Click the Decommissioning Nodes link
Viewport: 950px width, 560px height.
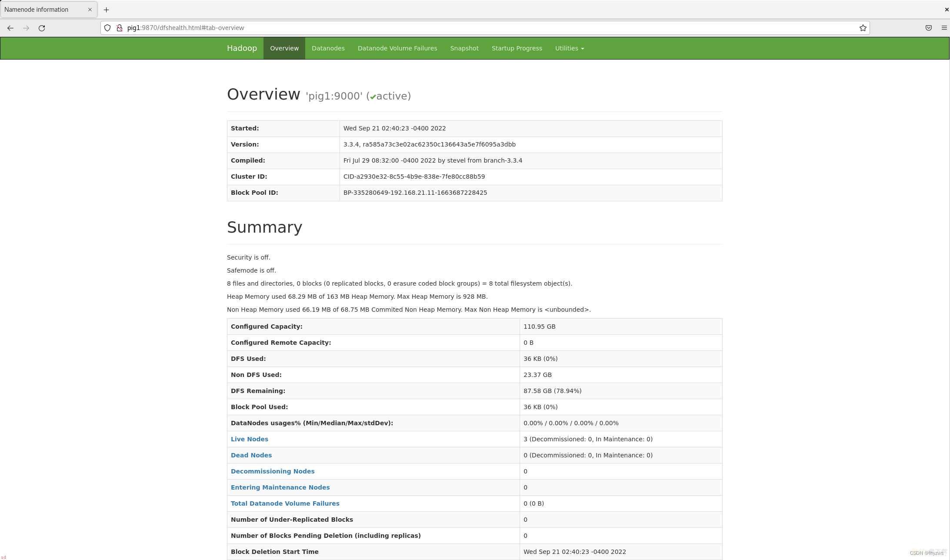coord(272,471)
